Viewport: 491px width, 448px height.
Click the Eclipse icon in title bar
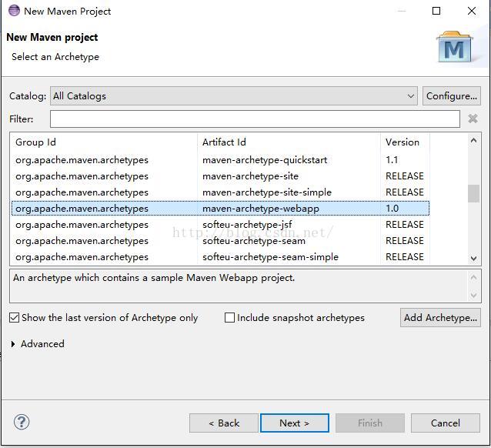click(14, 11)
